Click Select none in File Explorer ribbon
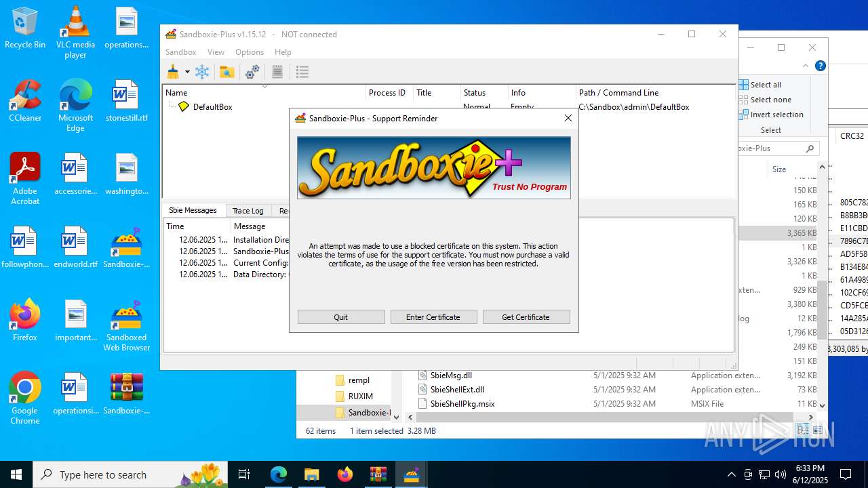This screenshot has height=488, width=868. [x=765, y=100]
